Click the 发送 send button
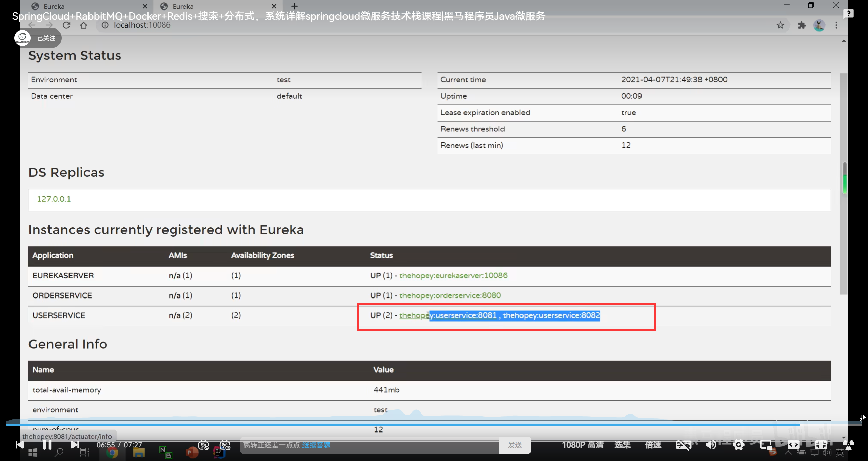 click(x=515, y=445)
